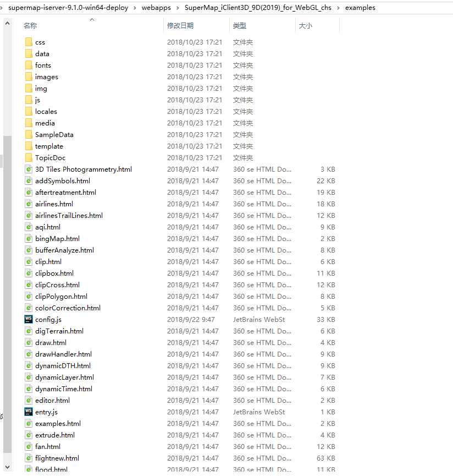Viewport: 453px width, 476px height.
Task: Expand the breadcrumb chevron after webapps
Action: (x=178, y=8)
